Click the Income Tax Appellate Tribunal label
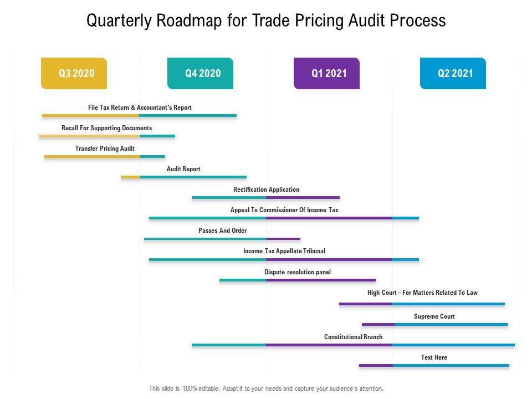 point(284,251)
